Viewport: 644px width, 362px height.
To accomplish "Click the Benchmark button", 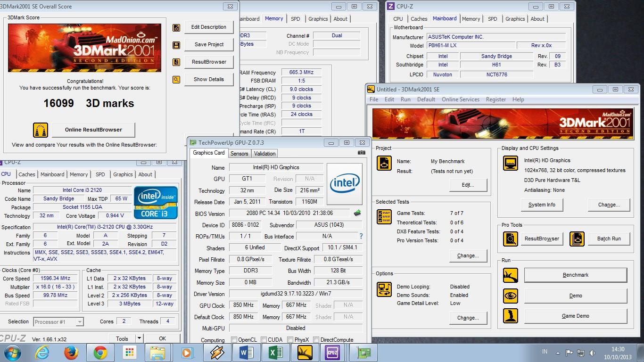I will [x=576, y=275].
